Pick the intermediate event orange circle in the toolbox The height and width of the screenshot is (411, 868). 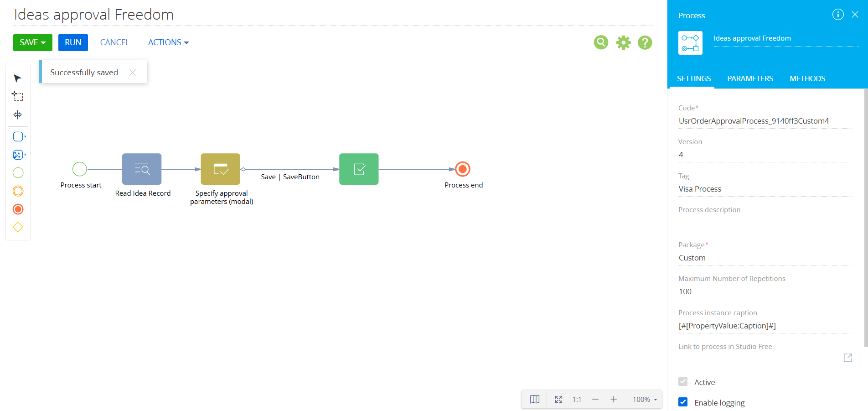point(18,191)
